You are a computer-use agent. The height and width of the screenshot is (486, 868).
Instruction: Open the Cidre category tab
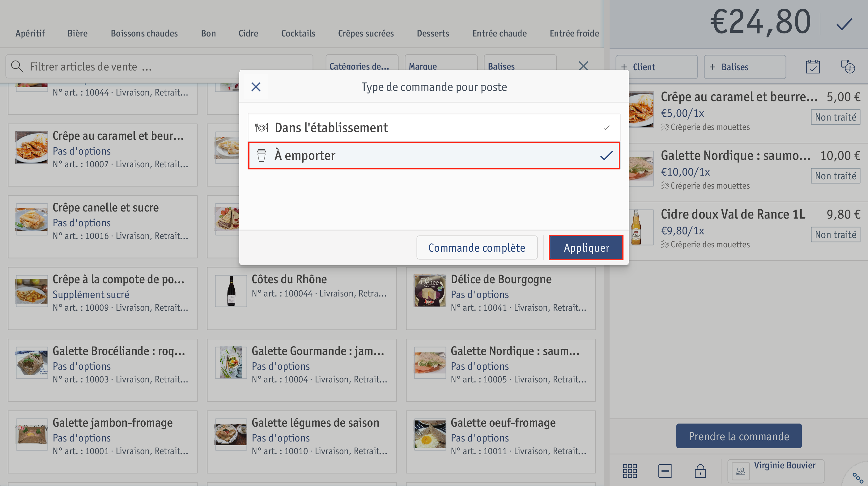pos(248,33)
